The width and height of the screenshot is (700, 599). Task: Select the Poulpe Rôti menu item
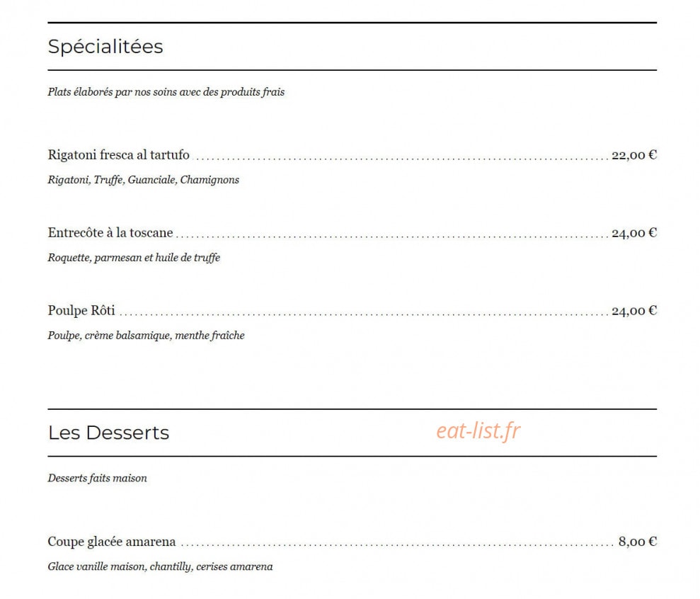[x=81, y=310]
